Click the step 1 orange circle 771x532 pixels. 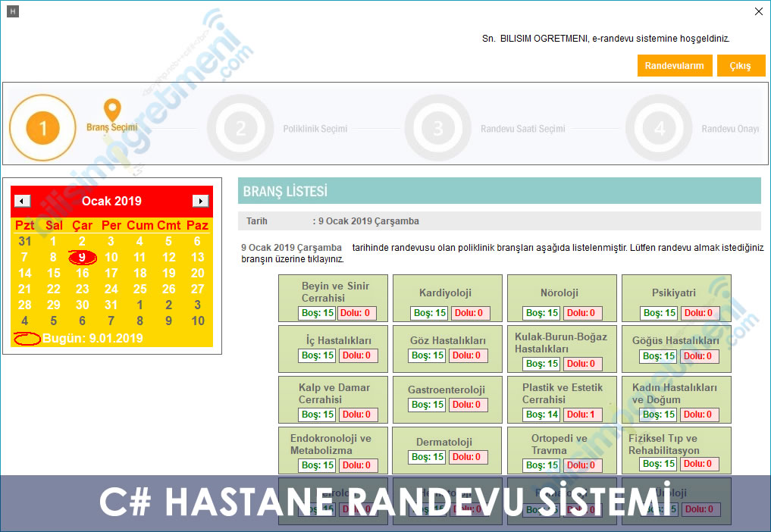point(42,128)
